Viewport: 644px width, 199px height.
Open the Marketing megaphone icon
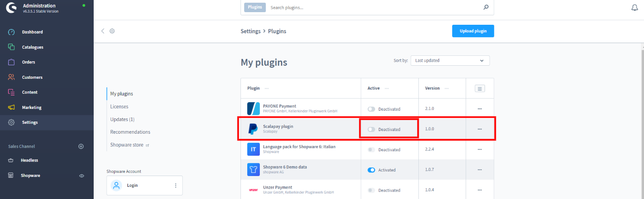click(x=12, y=108)
